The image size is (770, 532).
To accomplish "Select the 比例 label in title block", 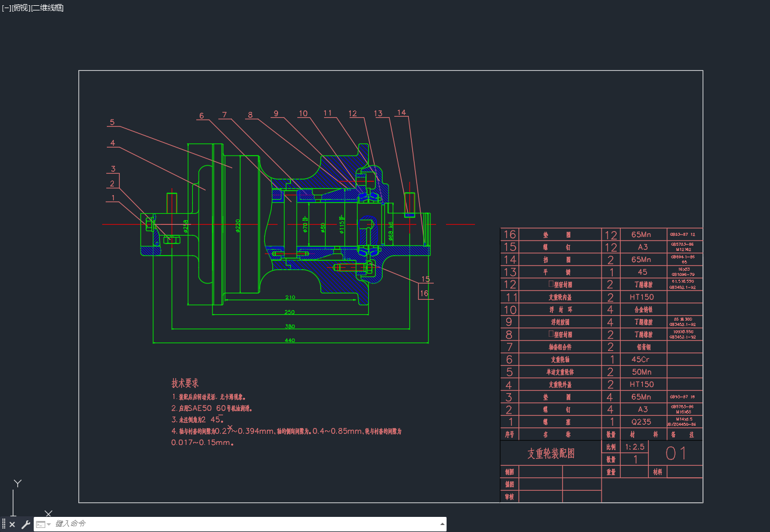I will (611, 447).
